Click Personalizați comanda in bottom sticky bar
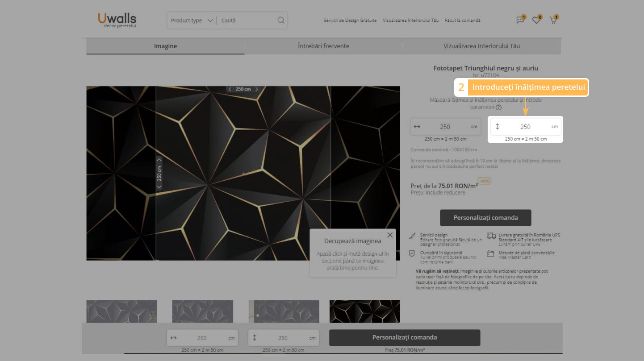 tap(404, 337)
